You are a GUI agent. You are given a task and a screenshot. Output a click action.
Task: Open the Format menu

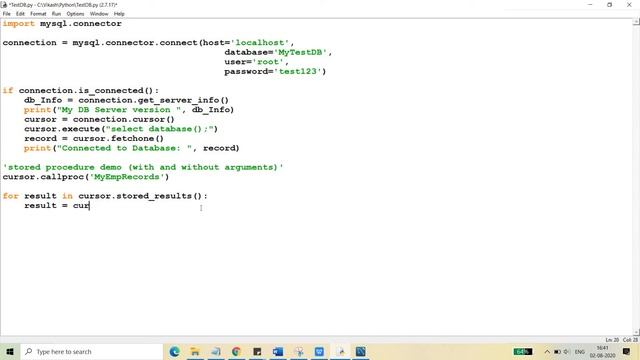pyautogui.click(x=38, y=14)
